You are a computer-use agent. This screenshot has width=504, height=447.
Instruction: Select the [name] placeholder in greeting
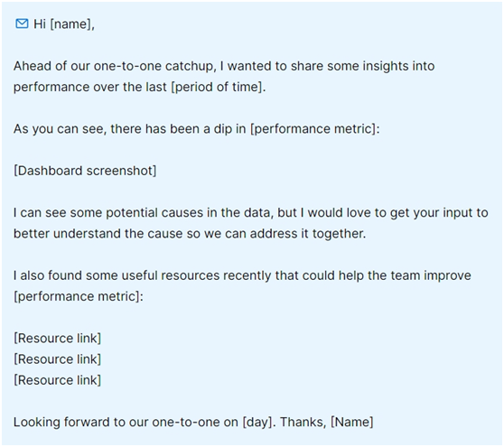70,24
